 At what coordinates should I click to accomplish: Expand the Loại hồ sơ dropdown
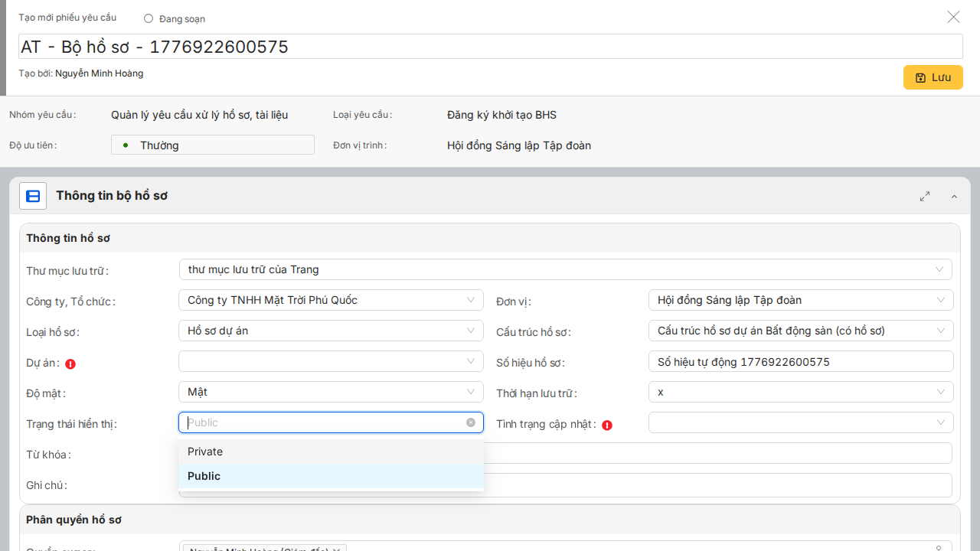(331, 331)
